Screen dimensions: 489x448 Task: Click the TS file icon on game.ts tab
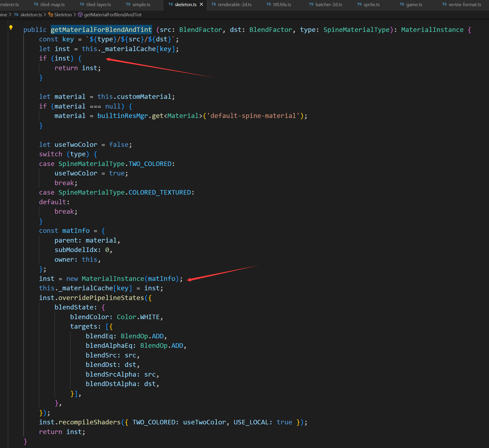402,4
